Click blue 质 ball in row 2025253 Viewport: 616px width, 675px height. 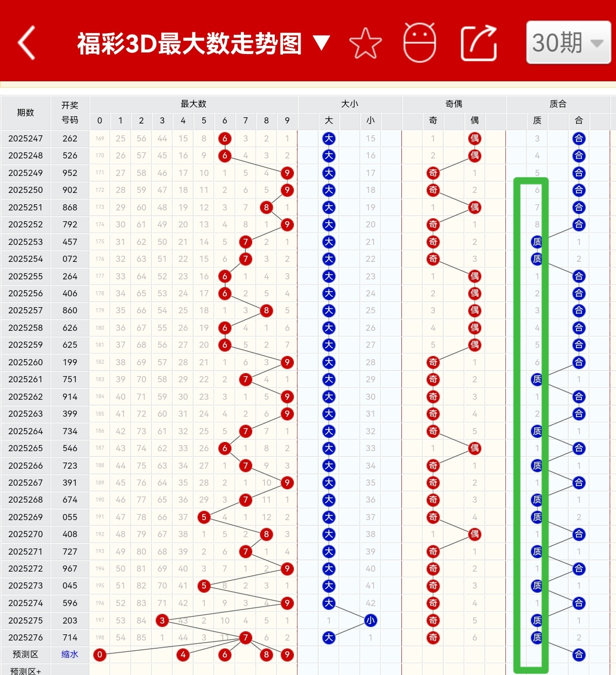537,242
